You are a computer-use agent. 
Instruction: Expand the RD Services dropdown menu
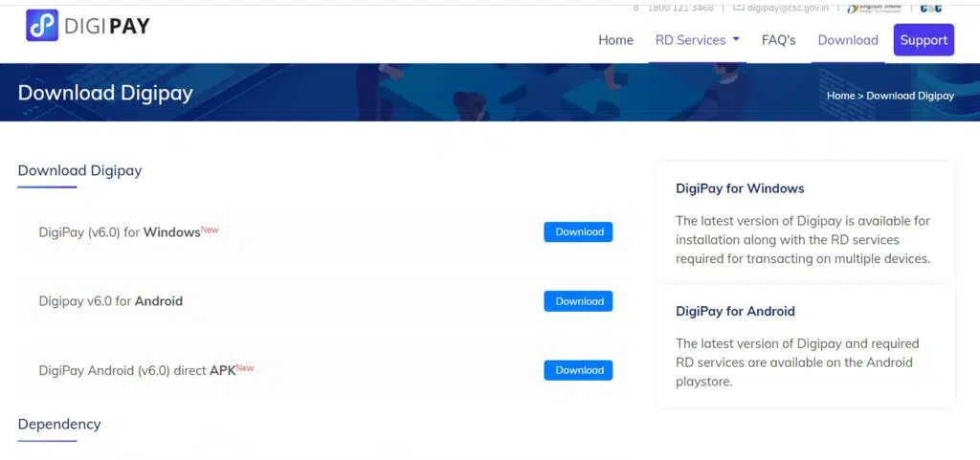pos(698,40)
